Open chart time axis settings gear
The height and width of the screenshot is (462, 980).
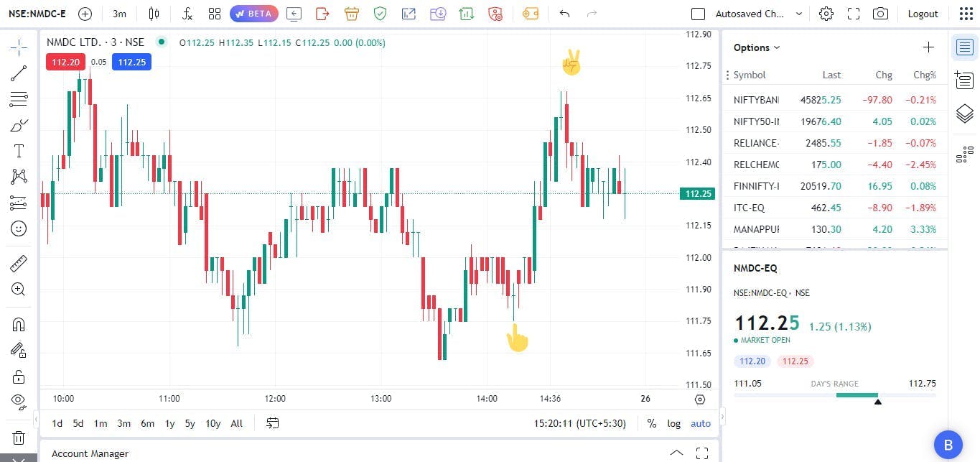click(x=700, y=399)
